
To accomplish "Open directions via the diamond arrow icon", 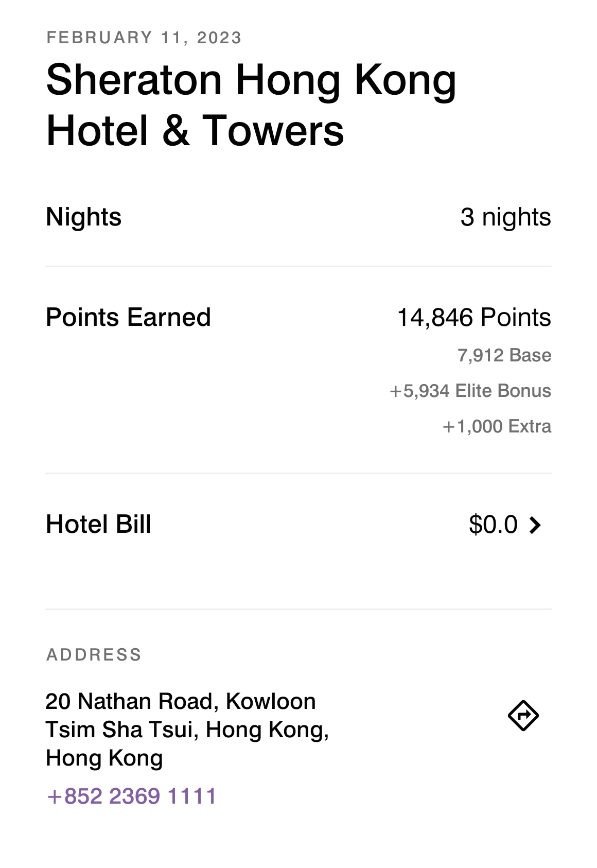I will pos(523,716).
